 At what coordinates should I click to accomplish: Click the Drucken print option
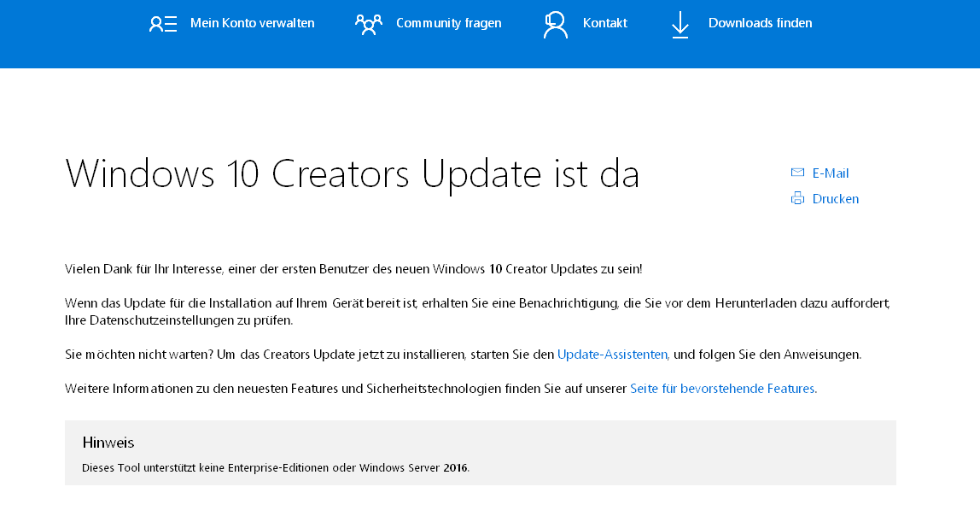[x=835, y=198]
